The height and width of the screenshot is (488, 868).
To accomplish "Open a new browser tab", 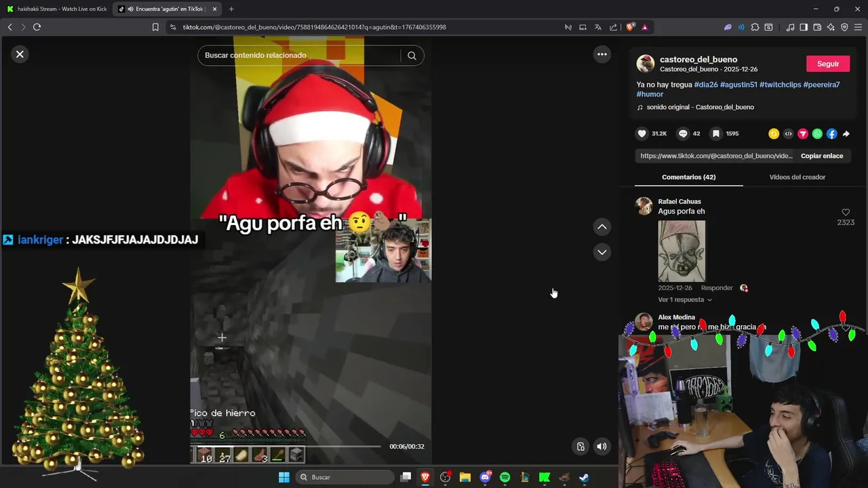I will [231, 9].
